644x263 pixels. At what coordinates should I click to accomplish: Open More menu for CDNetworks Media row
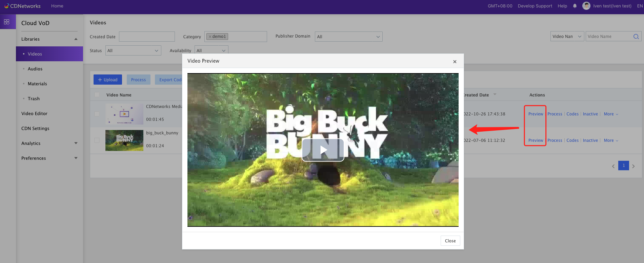(611, 114)
